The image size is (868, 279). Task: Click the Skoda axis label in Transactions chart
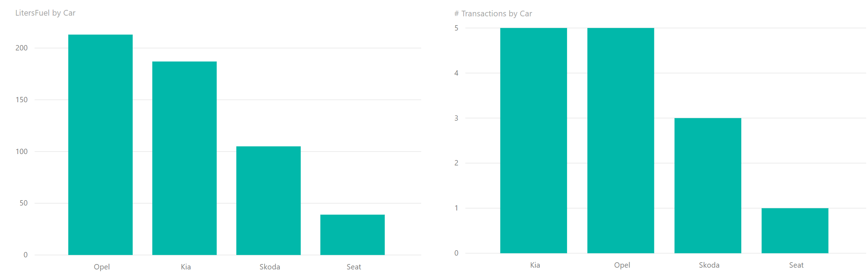click(709, 265)
